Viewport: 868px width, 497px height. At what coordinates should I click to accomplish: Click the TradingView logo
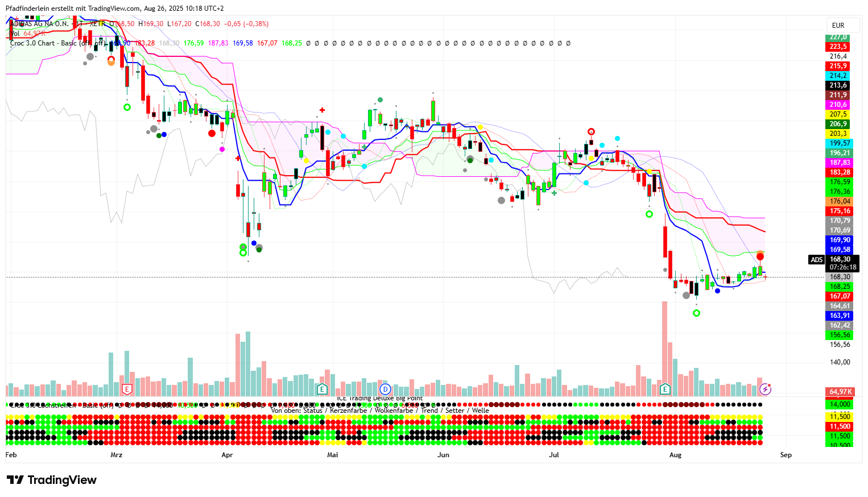pyautogui.click(x=52, y=480)
